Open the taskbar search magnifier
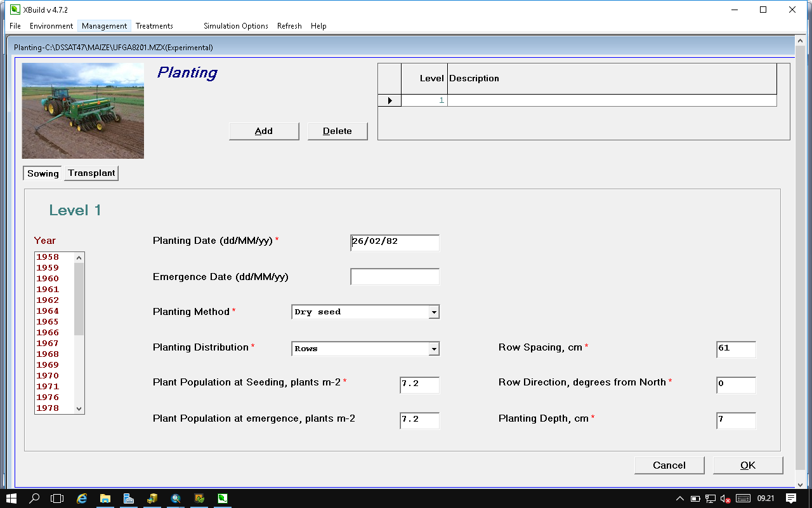The image size is (812, 508). (x=35, y=498)
